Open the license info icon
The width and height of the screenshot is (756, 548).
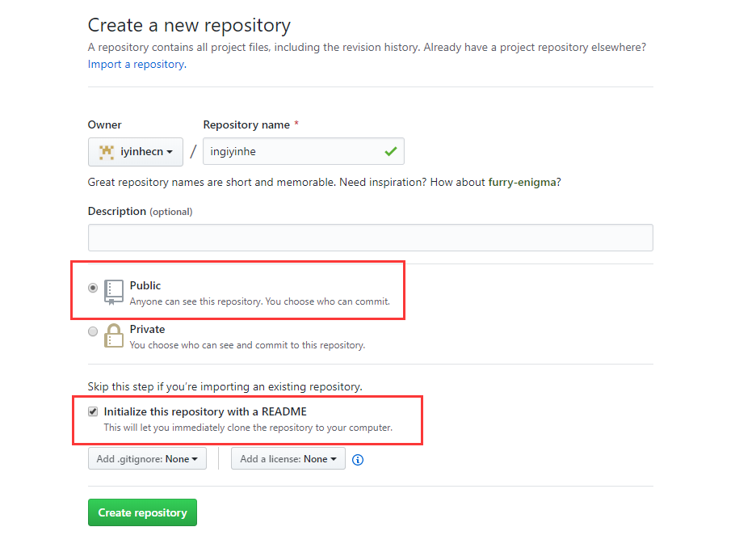pyautogui.click(x=358, y=459)
